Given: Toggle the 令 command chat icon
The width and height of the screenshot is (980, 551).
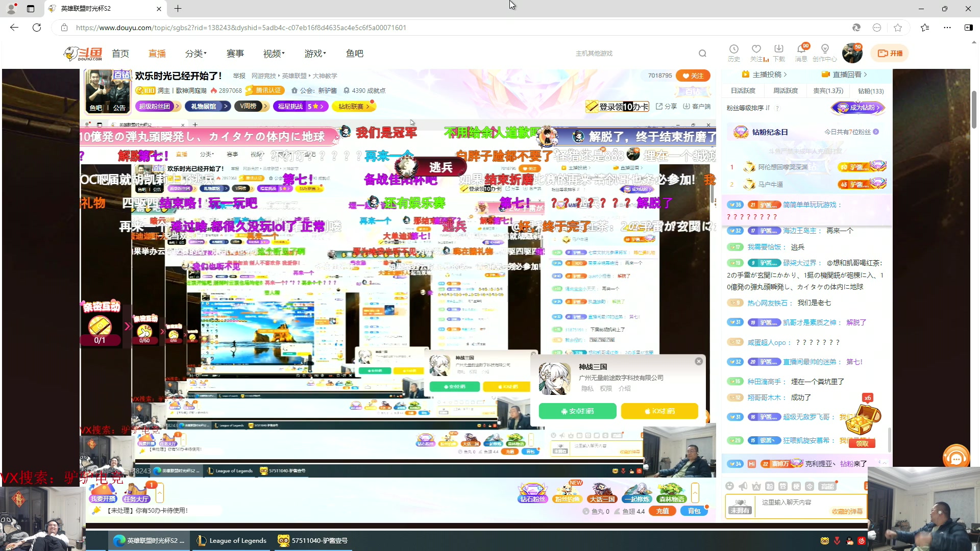Looking at the screenshot, I should click(x=810, y=486).
